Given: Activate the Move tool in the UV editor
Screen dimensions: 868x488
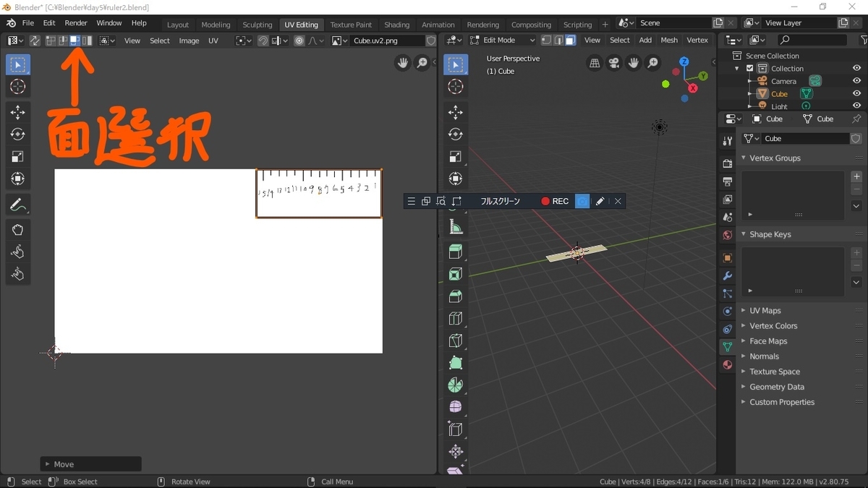Looking at the screenshot, I should 18,113.
